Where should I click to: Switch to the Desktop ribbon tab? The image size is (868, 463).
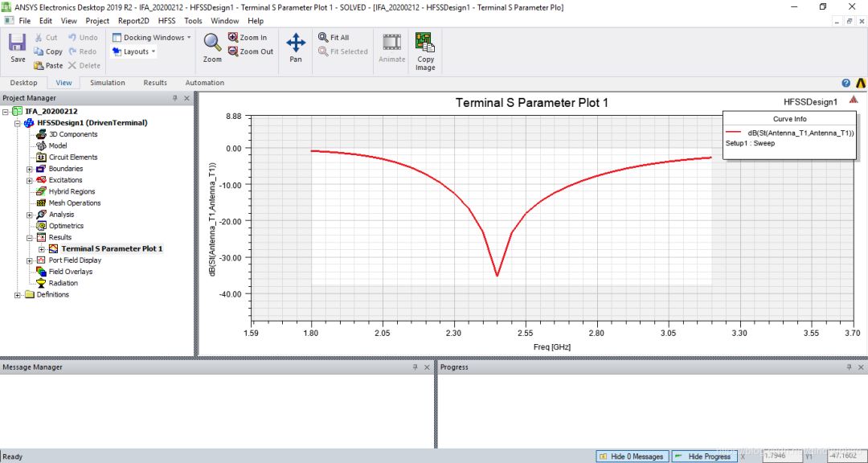pyautogui.click(x=24, y=83)
